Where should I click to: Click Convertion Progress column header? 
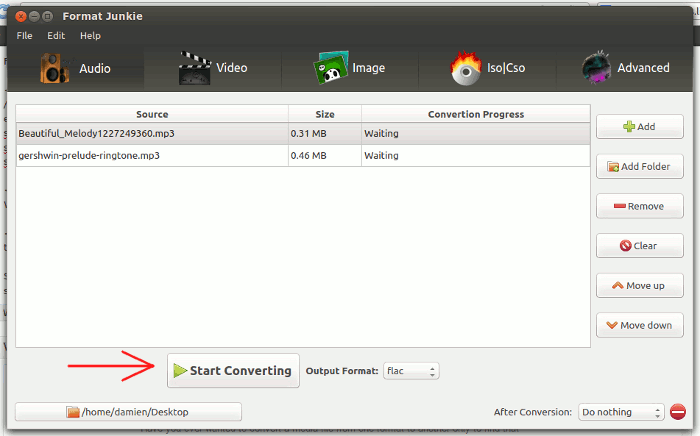(x=476, y=114)
